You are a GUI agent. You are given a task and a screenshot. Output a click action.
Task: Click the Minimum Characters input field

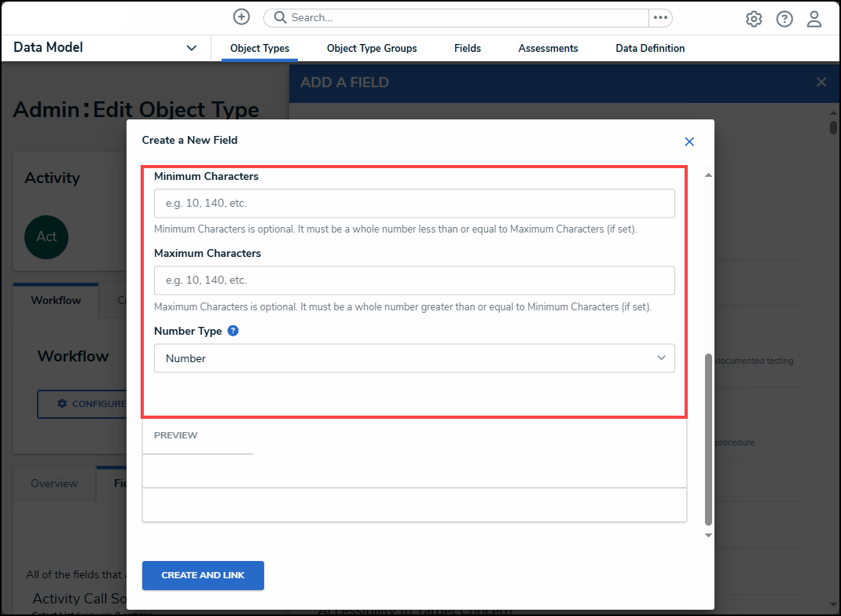414,203
